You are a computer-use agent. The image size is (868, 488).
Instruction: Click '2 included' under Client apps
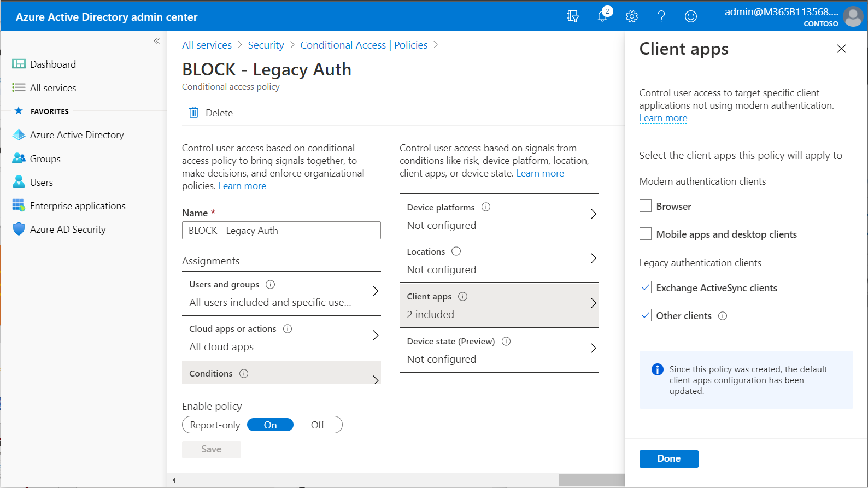tap(431, 314)
